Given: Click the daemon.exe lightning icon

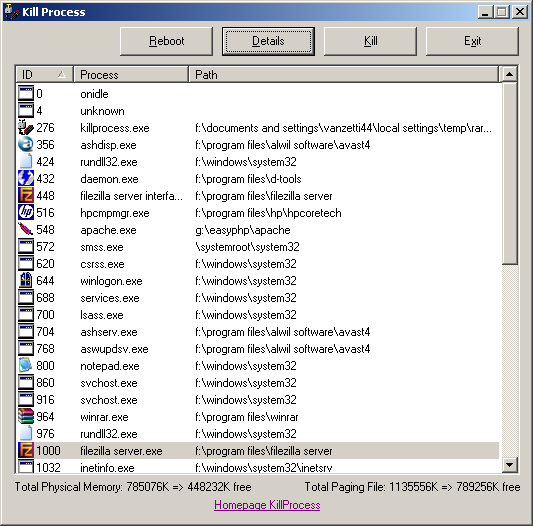Looking at the screenshot, I should coord(26,179).
